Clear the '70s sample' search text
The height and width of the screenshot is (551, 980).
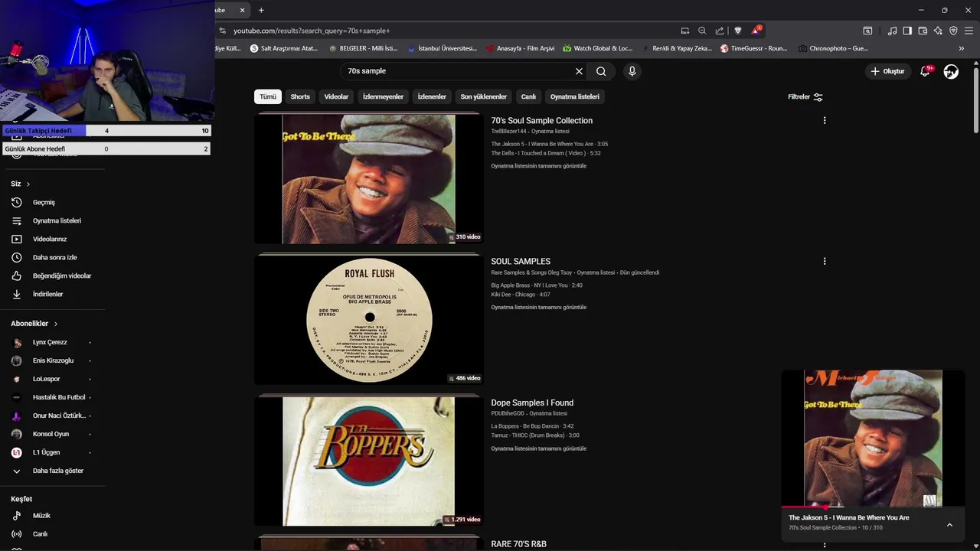579,71
